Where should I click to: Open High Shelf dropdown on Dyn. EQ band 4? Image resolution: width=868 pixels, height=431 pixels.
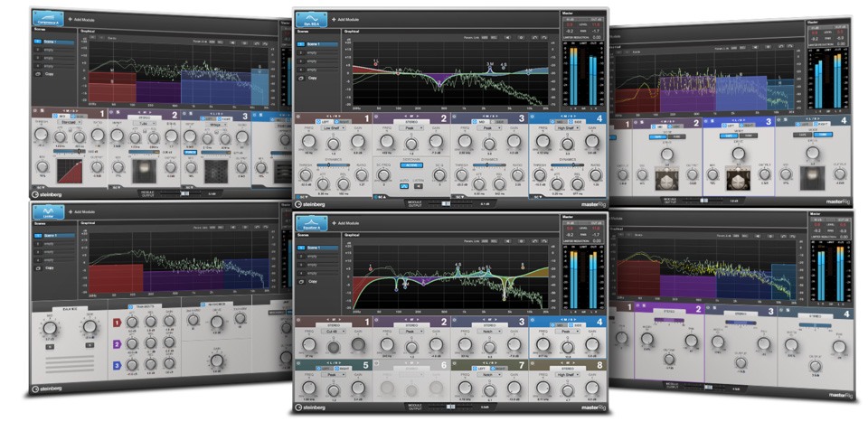click(568, 127)
